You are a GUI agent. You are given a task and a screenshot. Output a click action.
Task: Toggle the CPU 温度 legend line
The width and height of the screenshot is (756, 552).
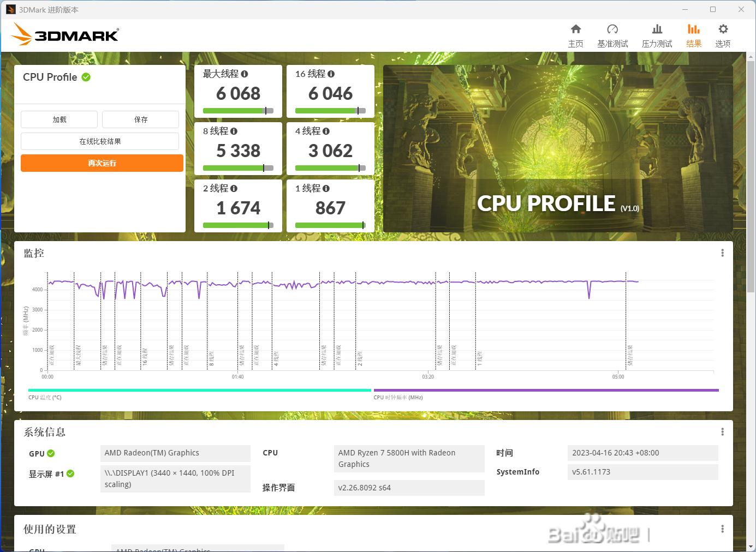[x=200, y=391]
